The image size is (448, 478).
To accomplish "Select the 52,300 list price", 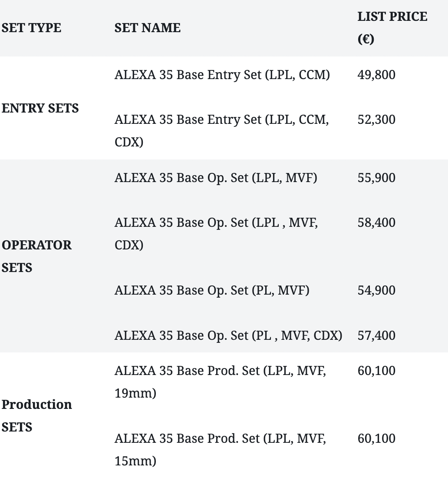I will coord(376,119).
